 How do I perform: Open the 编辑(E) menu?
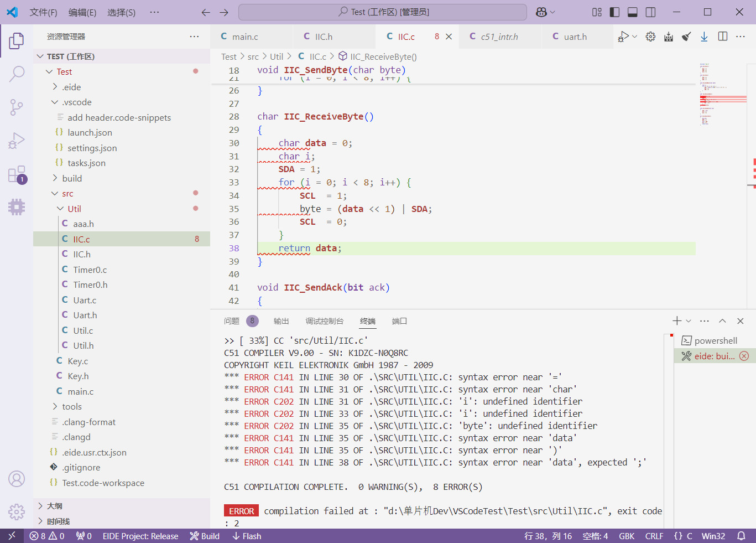[x=82, y=12]
